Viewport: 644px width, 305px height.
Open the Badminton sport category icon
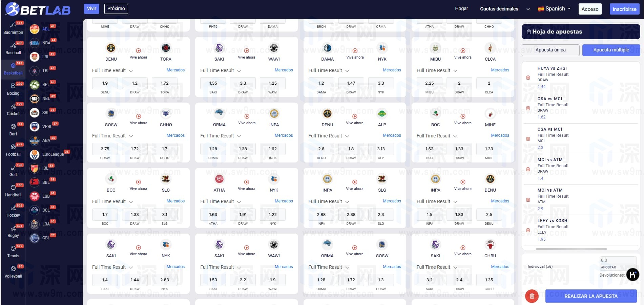click(x=13, y=25)
